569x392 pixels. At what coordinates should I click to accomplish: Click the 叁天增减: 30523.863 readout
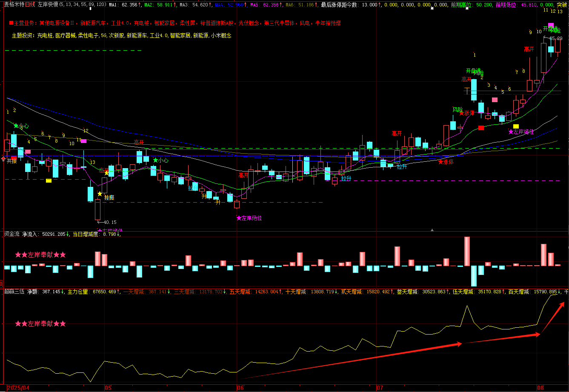[423, 292]
